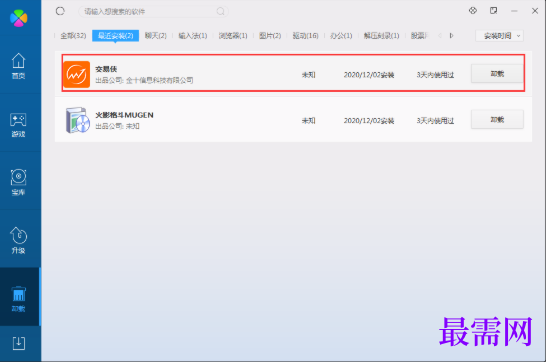This screenshot has width=551, height=363.
Task: Close the software manager window
Action: tap(535, 11)
